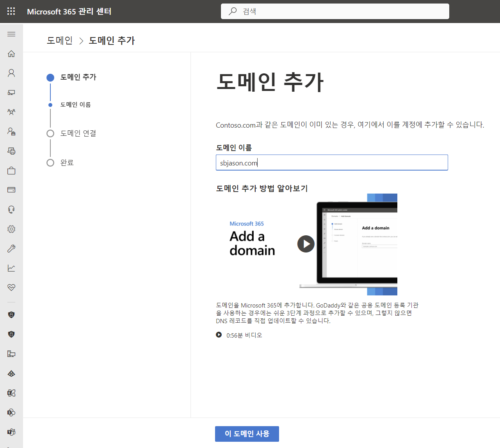Click the Contoso.com description sentence
Image resolution: width=500 pixels, height=448 pixels.
[350, 125]
